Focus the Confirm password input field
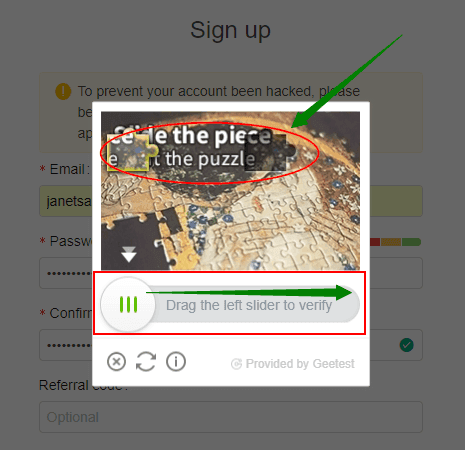465x450 pixels. 231,345
